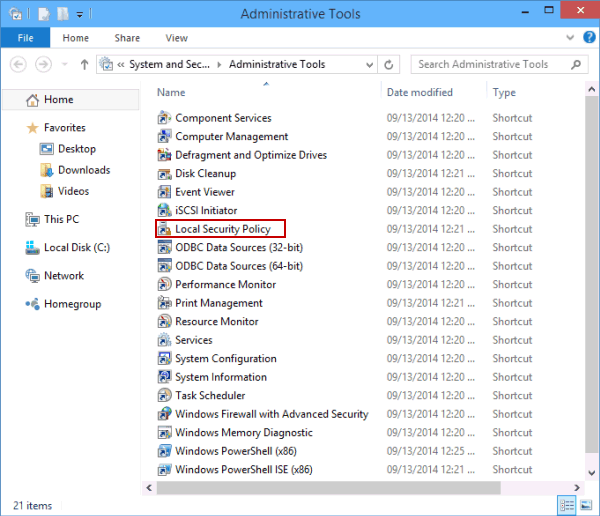Open Customize Quick Access Toolbar dropdown
The width and height of the screenshot is (600, 516).
coord(80,15)
